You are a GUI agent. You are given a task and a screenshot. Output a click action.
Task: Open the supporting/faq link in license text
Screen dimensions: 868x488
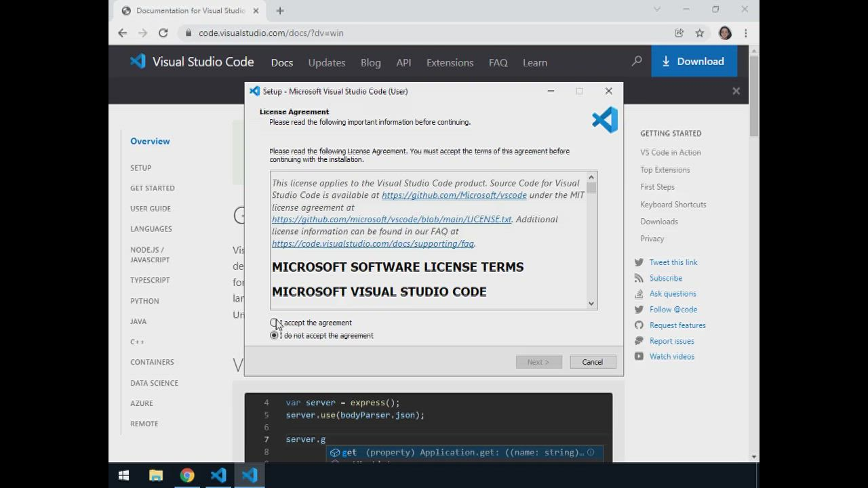373,244
